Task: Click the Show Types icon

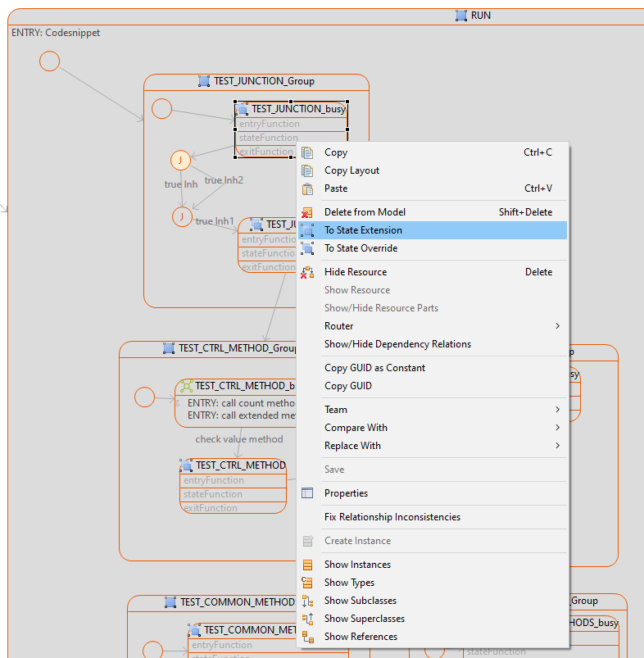Action: [x=307, y=583]
